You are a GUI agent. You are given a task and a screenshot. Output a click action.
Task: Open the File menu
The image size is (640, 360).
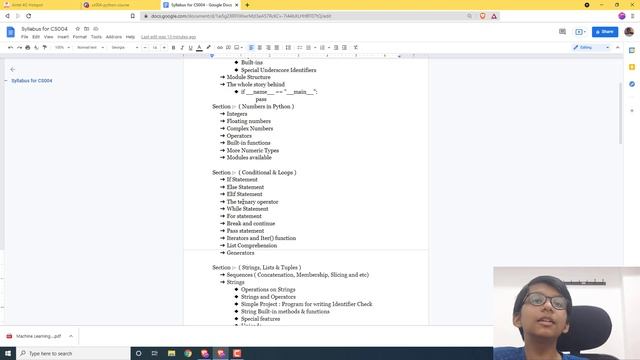click(24, 37)
